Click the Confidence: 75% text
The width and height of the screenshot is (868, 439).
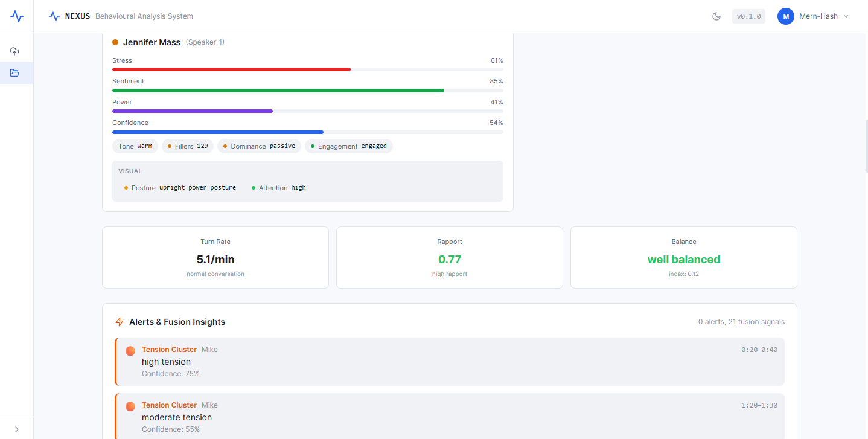pos(171,374)
